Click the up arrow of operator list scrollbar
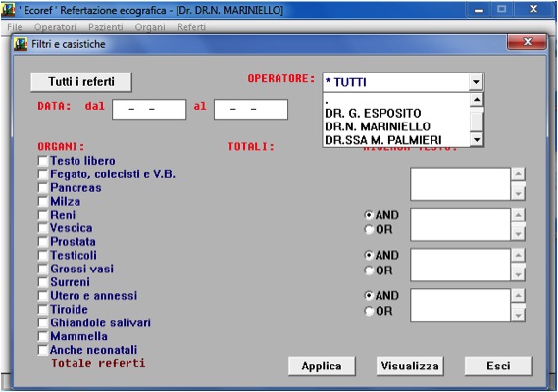 tap(477, 100)
